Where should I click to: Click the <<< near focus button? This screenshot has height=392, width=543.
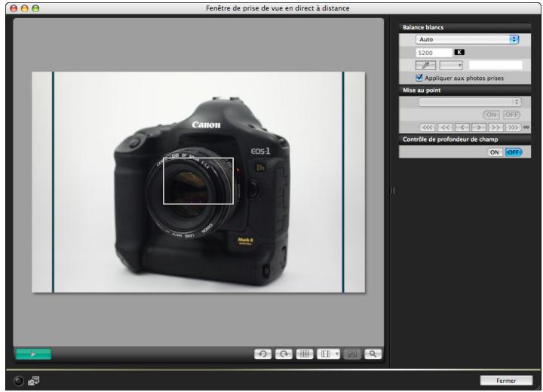pyautogui.click(x=428, y=127)
